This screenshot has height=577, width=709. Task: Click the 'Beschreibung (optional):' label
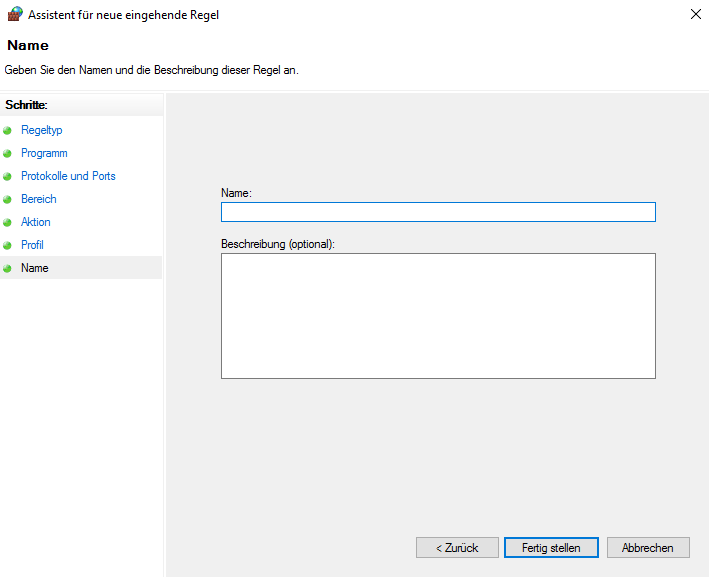click(x=278, y=244)
